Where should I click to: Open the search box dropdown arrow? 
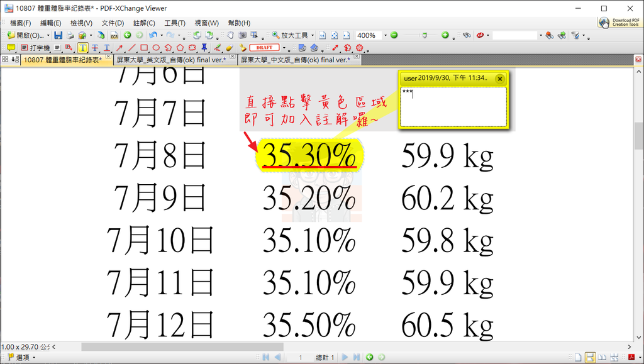540,35
